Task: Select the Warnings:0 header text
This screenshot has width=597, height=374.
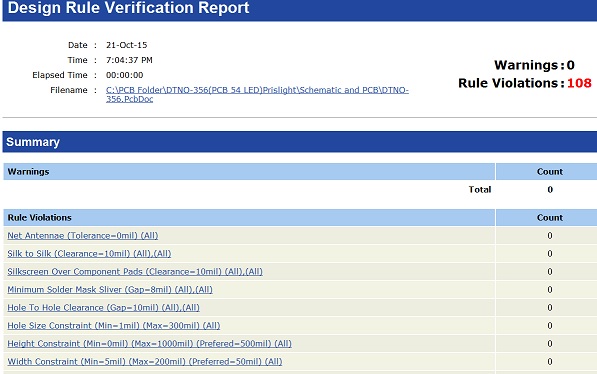Action: click(534, 65)
